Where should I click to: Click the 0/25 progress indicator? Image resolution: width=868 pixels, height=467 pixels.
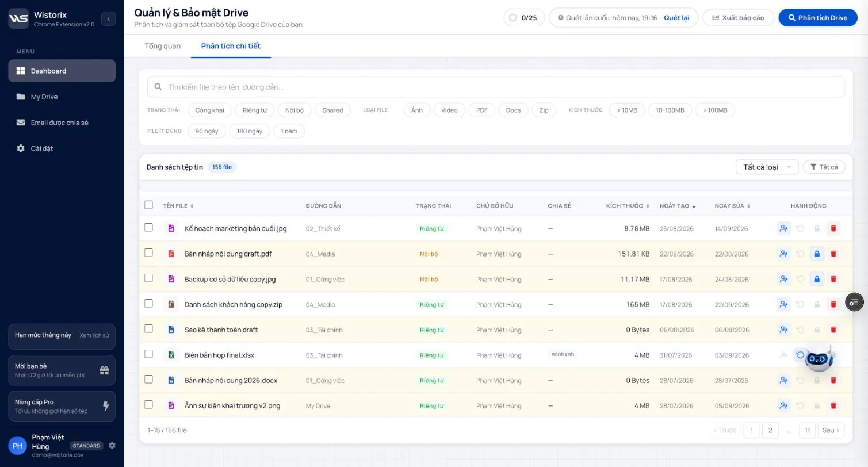coord(523,17)
